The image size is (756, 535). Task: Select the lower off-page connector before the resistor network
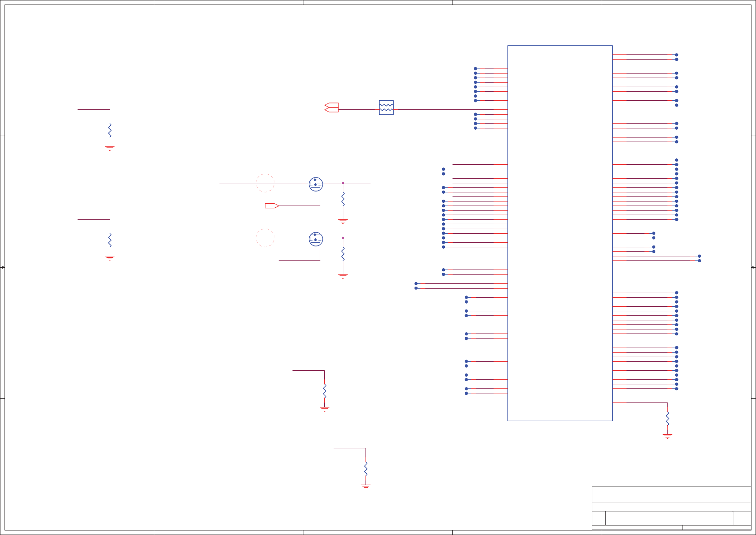[x=332, y=110]
